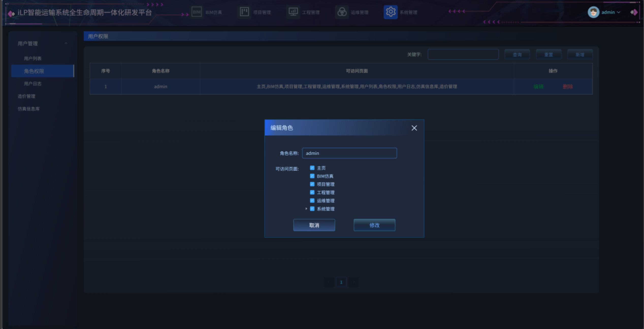Viewport: 644px width, 329px height.
Task: Open the admin account dropdown arrow
Action: pos(619,12)
